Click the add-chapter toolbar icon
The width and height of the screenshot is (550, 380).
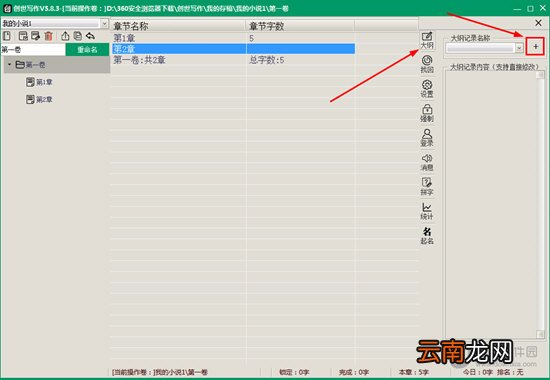click(23, 36)
